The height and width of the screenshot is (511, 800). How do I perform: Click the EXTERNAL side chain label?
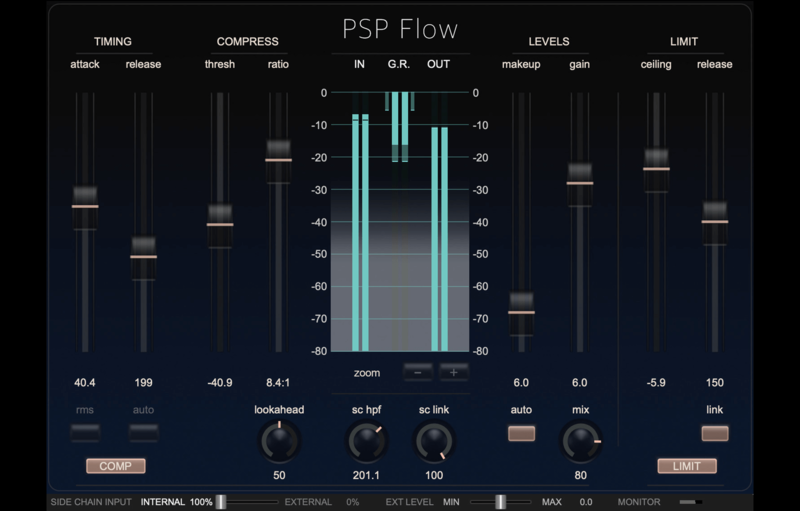308,502
